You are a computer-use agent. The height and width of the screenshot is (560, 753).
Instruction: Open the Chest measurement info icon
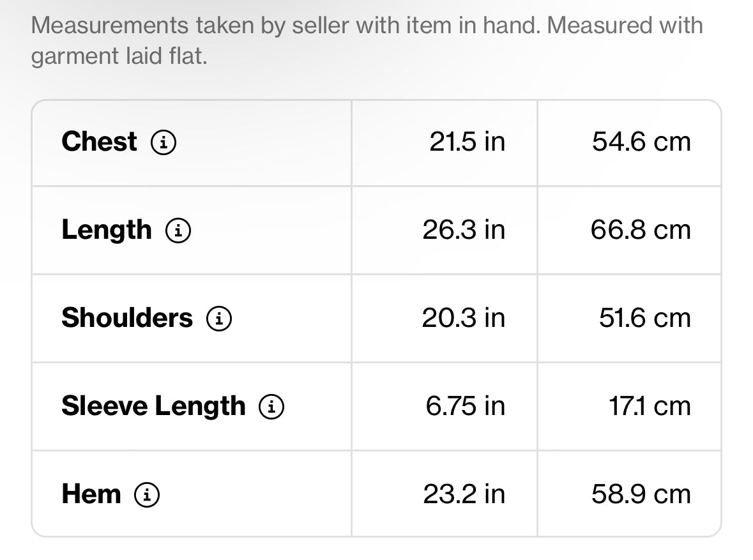coord(164,142)
